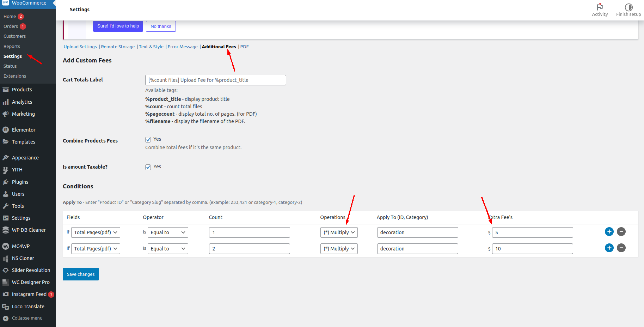Switch to PDF tab

coord(244,47)
